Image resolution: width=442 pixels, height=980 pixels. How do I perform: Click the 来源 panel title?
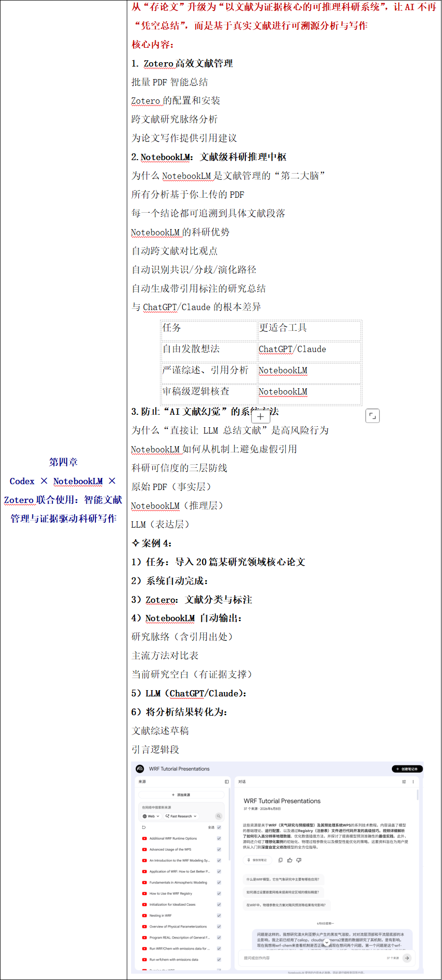[142, 782]
